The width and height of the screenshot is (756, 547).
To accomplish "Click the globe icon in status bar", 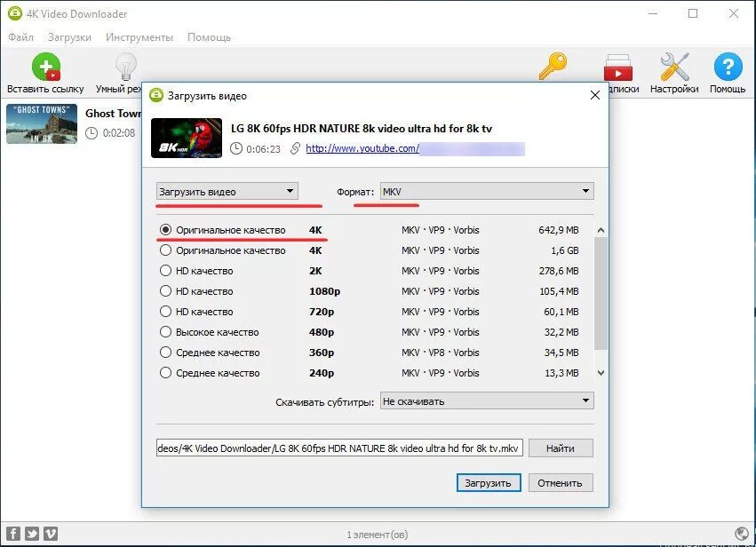I will (742, 534).
